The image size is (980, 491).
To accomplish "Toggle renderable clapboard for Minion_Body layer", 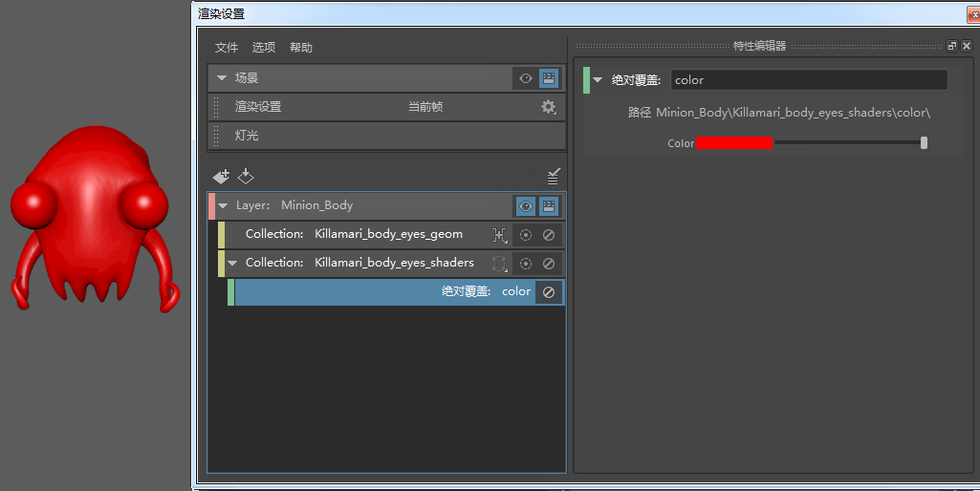I will point(549,206).
